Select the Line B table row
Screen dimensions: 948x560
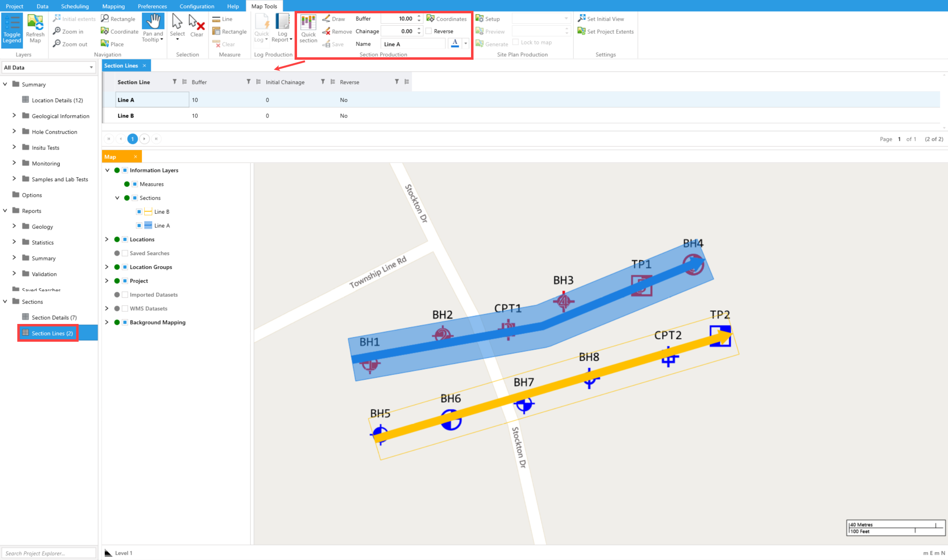(x=521, y=116)
